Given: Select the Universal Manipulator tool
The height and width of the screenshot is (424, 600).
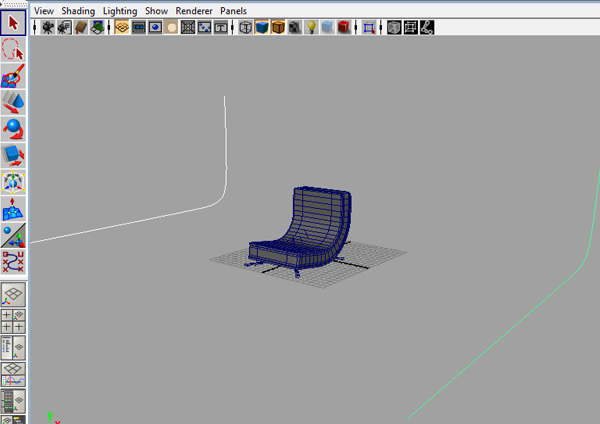Looking at the screenshot, I should [x=13, y=182].
